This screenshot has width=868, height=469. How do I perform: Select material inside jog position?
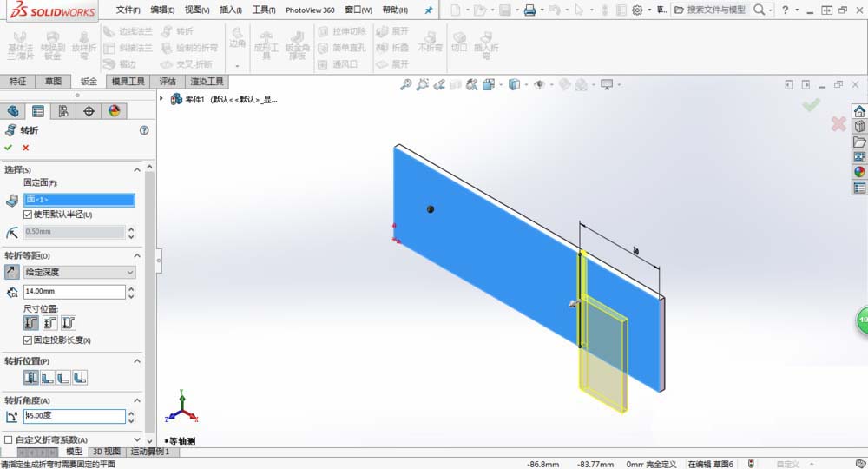coord(48,378)
